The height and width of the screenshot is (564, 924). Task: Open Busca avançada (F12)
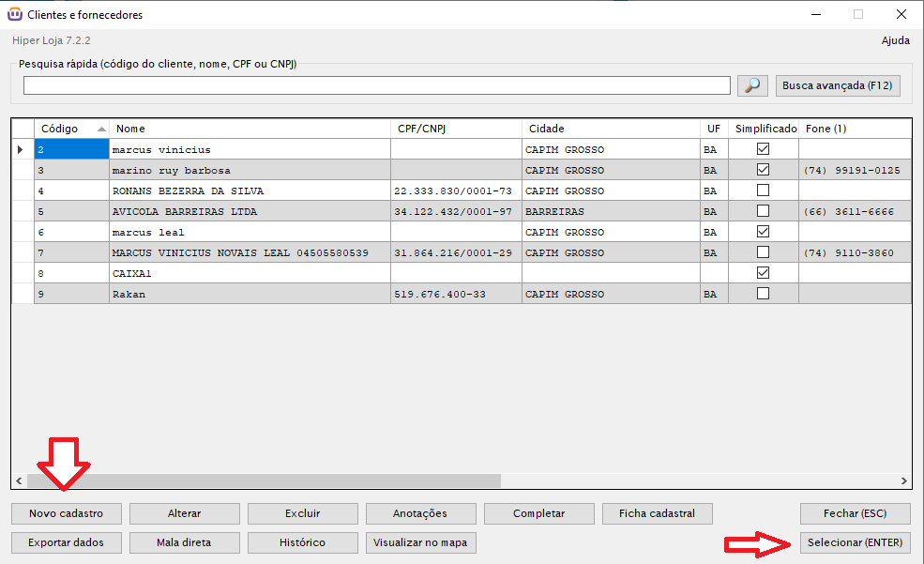[x=838, y=85]
